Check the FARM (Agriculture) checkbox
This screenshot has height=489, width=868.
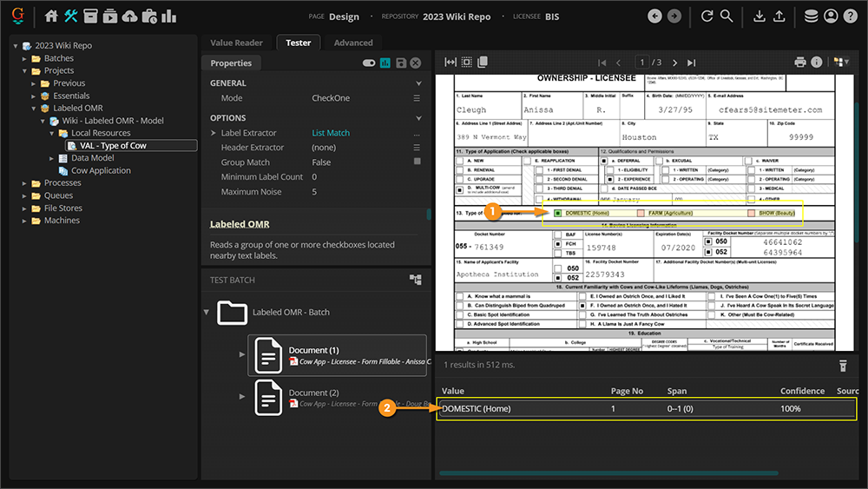[x=641, y=213]
